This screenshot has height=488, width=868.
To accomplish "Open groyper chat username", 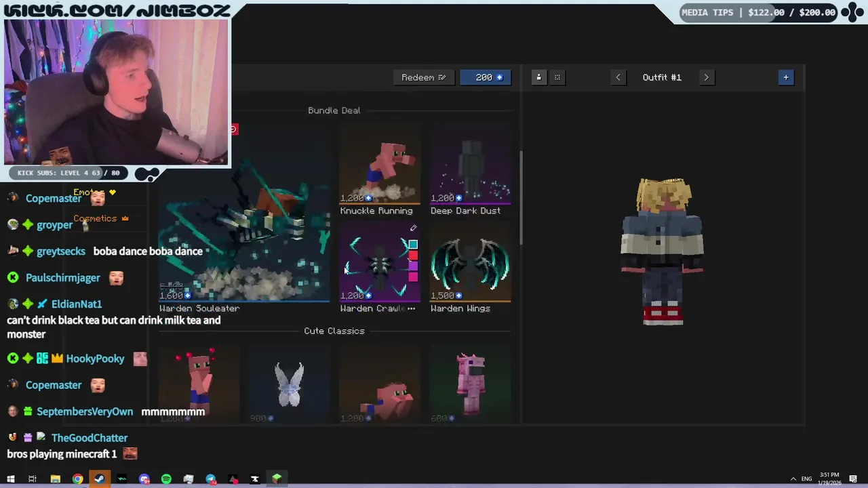I will click(x=54, y=225).
